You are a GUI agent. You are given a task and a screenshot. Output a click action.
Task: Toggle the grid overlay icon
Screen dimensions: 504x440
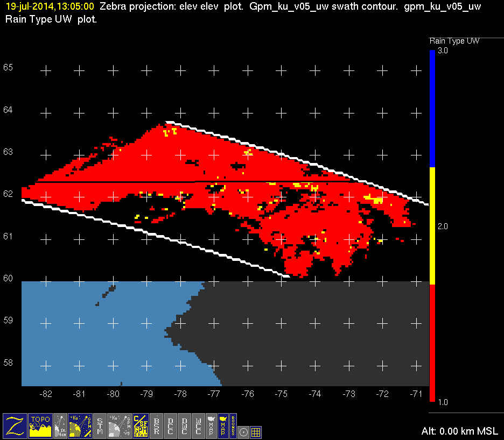coord(256,431)
